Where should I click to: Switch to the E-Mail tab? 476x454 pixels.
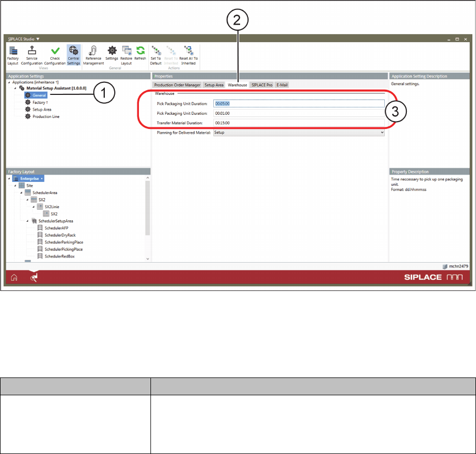pos(282,85)
